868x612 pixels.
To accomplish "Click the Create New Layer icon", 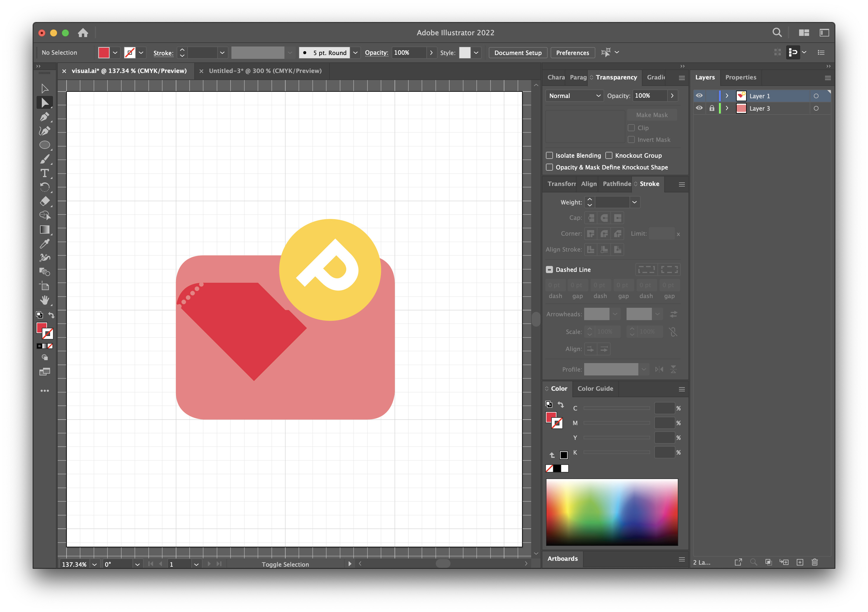I will (x=800, y=562).
